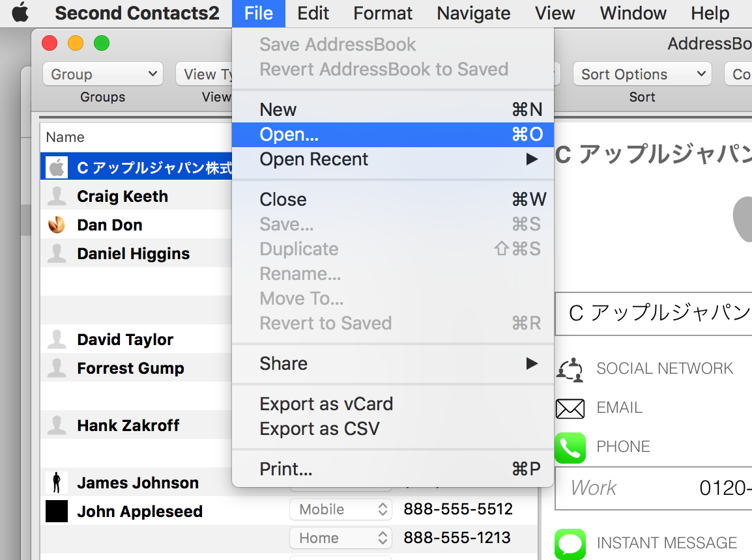Choose Close from the File menu
Screen dimensions: 752x560
(393, 199)
